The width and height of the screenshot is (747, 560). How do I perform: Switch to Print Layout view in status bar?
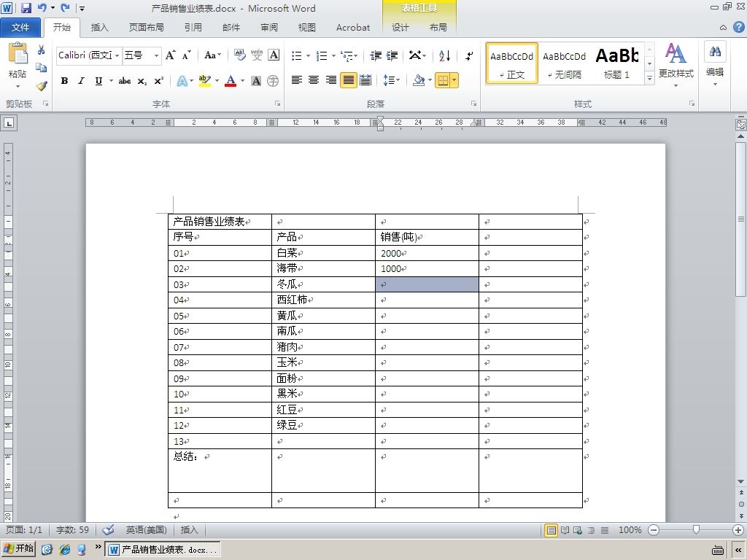click(x=551, y=530)
